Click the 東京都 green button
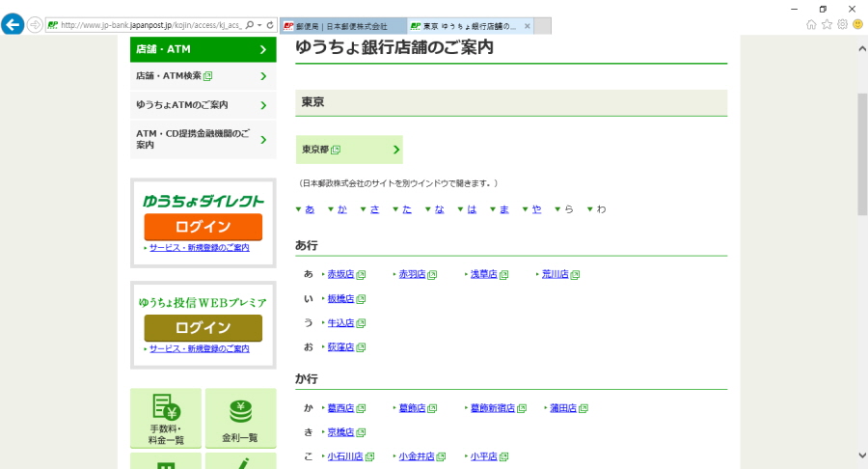Screen dimensions: 868x469 349,150
